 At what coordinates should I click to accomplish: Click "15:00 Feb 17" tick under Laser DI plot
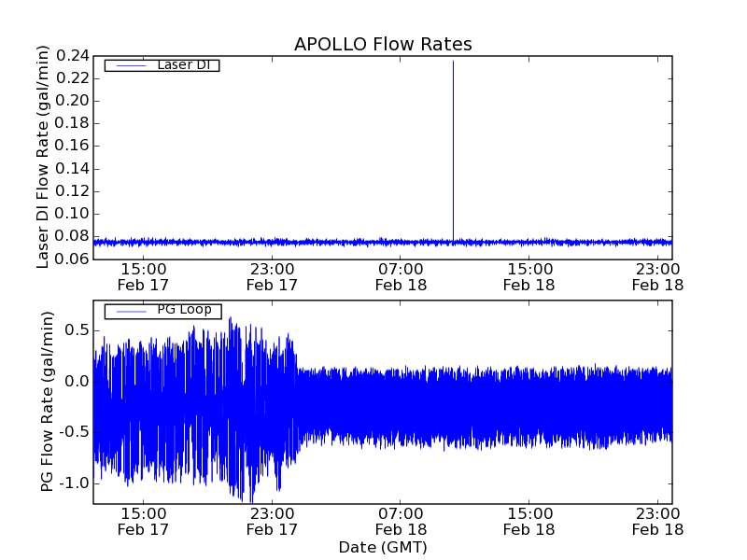pos(144,277)
